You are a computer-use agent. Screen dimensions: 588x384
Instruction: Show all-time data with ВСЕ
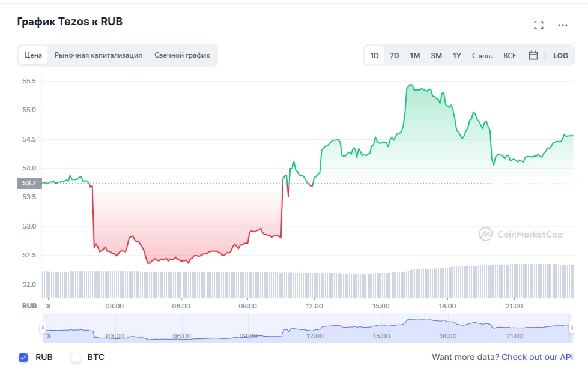coord(509,55)
